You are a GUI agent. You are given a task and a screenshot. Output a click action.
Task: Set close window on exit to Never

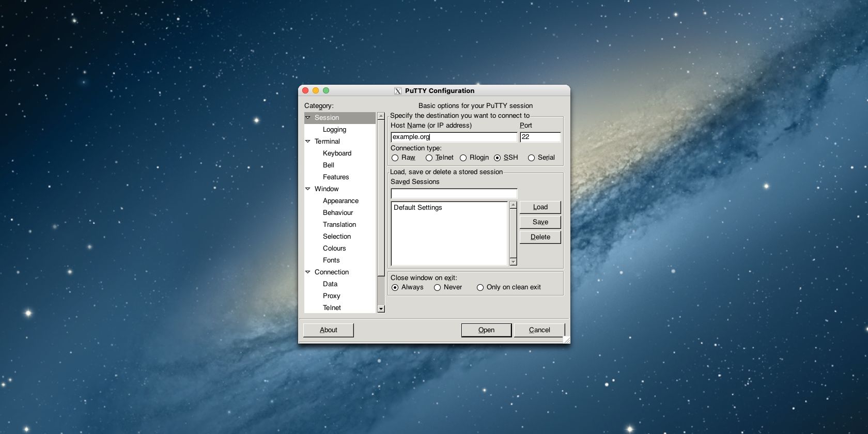click(x=438, y=288)
